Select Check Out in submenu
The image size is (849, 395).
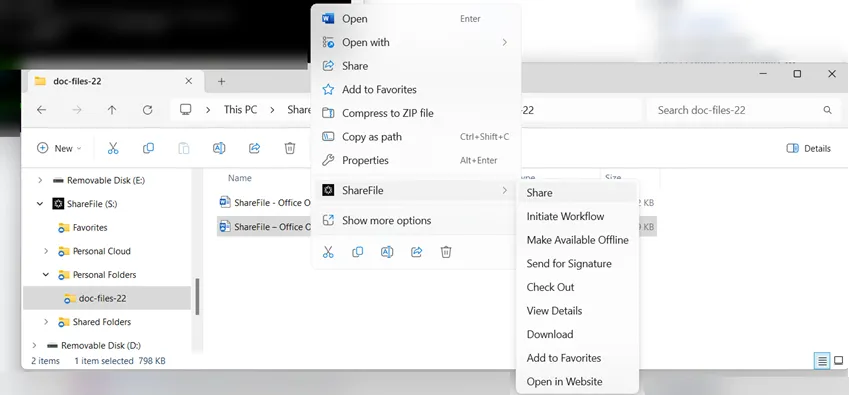pyautogui.click(x=577, y=287)
